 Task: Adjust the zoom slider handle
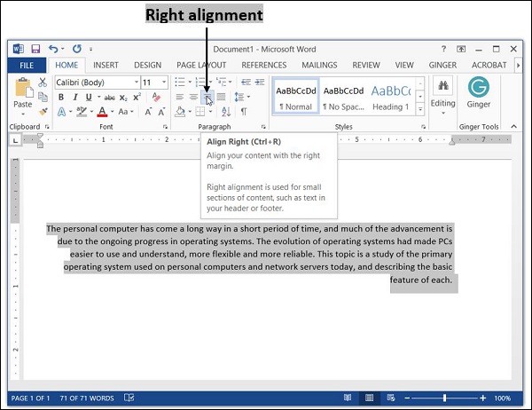click(x=444, y=398)
